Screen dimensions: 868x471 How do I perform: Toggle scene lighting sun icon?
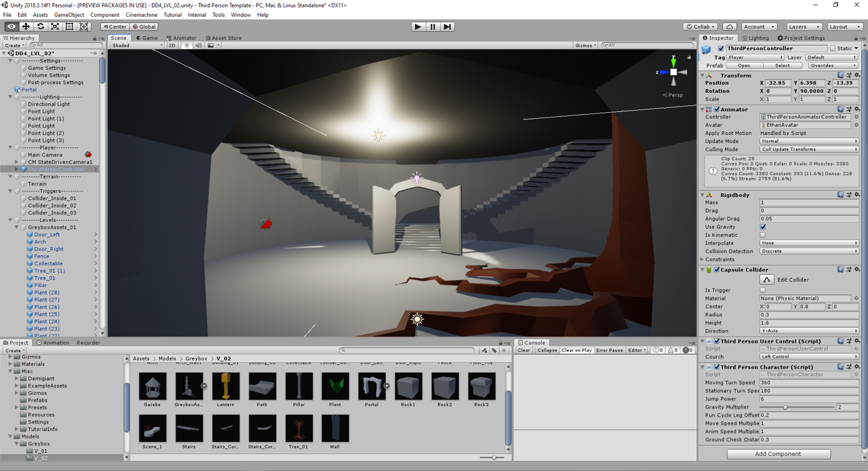pos(186,45)
